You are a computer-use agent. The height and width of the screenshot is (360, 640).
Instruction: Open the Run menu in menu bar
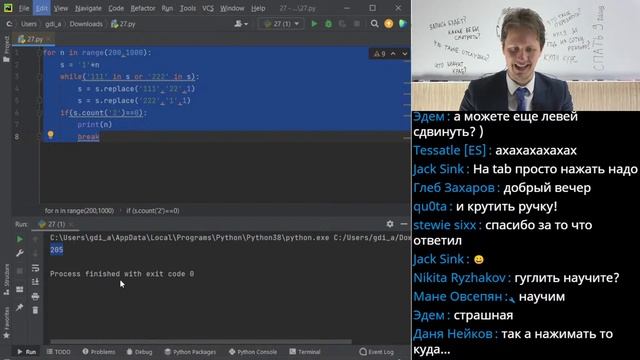[167, 8]
